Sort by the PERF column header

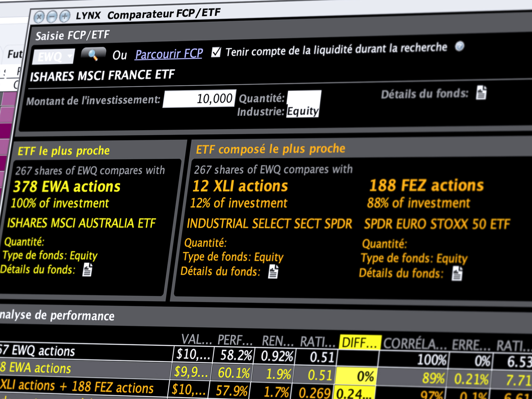[x=235, y=340]
